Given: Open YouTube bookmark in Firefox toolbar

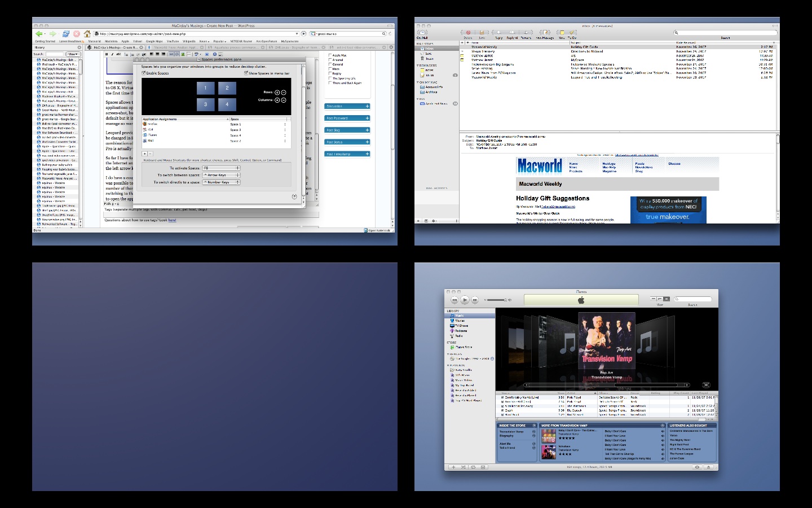Looking at the screenshot, I should tap(173, 41).
